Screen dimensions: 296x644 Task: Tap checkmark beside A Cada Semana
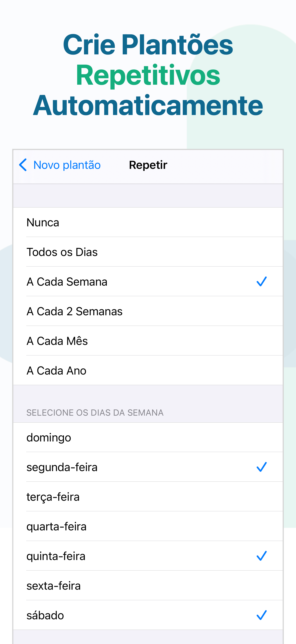[261, 282]
